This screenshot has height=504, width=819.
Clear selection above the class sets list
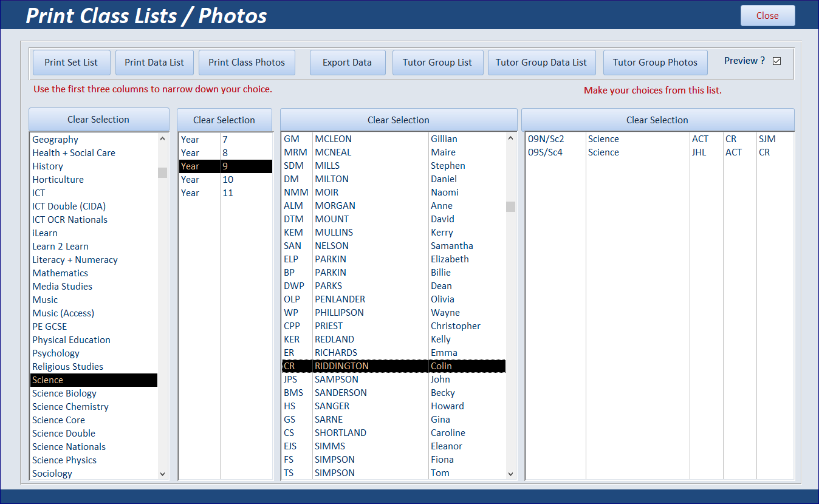657,120
